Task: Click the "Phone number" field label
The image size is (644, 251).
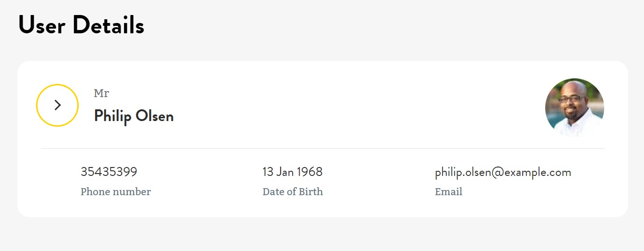Action: coord(116,191)
